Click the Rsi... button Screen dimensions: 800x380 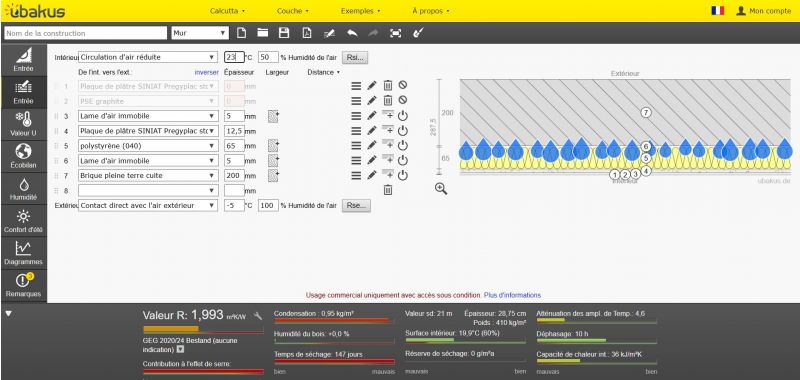[355, 57]
